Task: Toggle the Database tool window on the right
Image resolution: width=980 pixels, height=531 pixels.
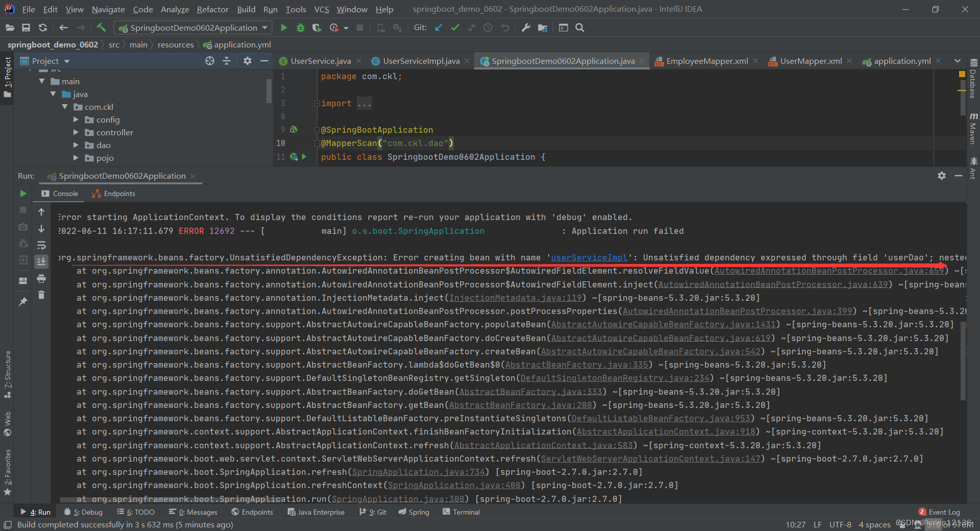Action: [x=973, y=79]
